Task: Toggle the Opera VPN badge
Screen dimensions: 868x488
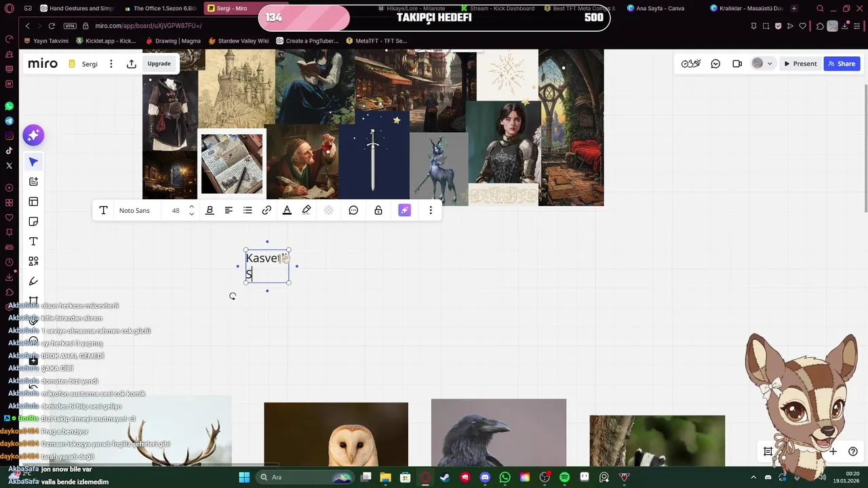Action: [70, 26]
